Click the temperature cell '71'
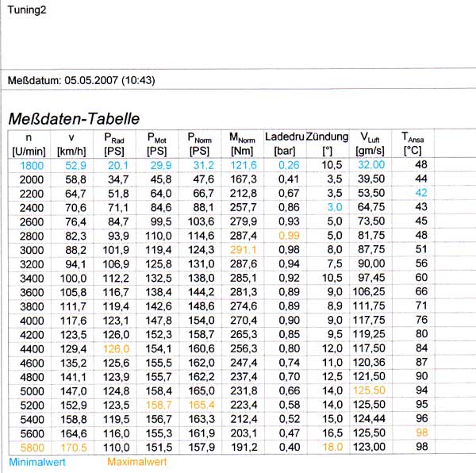 (421, 306)
